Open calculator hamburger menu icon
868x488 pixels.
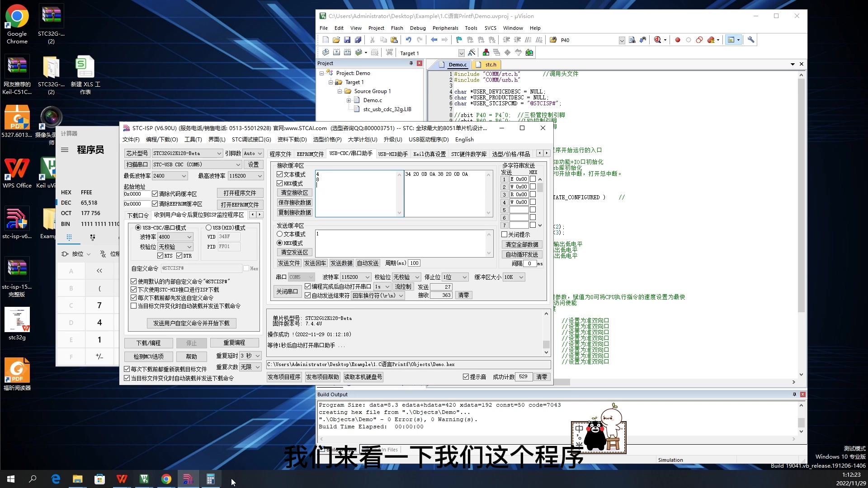pos(65,150)
